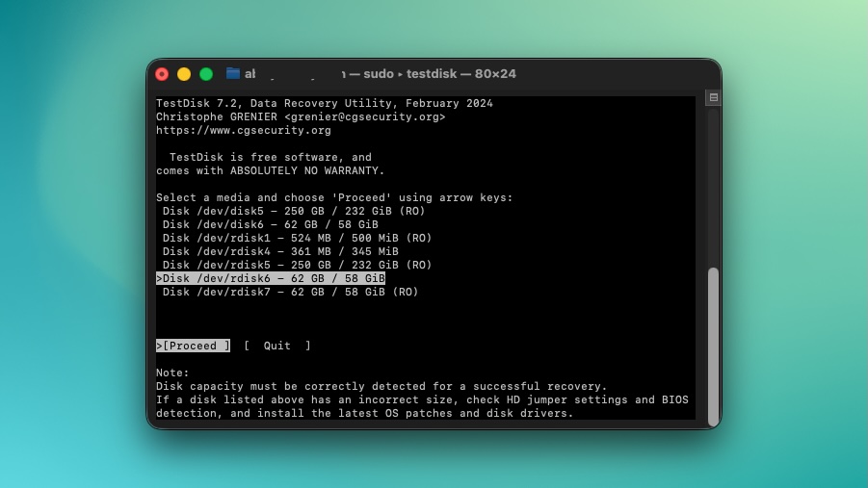Select Disk /dev/rdisk5 250 GB entry
This screenshot has height=488, width=868.
pyautogui.click(x=297, y=265)
